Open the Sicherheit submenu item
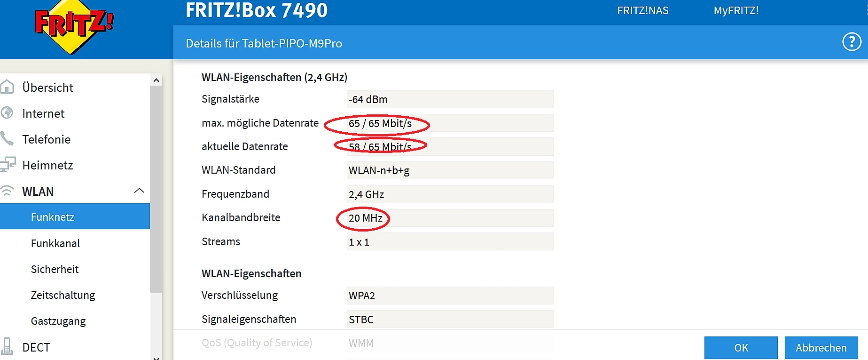The height and width of the screenshot is (360, 868). [x=55, y=269]
